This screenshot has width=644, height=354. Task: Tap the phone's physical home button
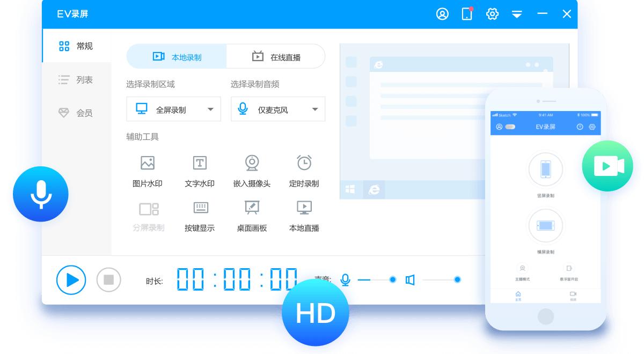coord(546,316)
